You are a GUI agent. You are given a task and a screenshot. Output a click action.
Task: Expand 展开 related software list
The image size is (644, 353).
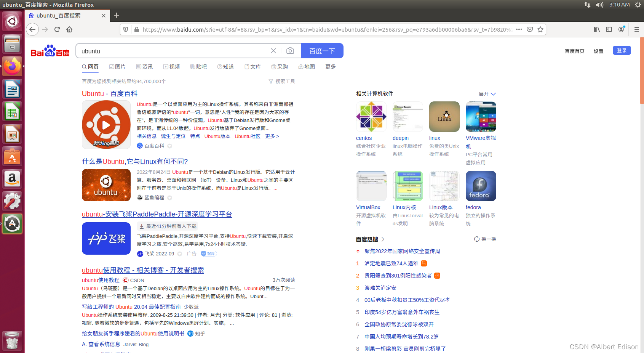pos(487,94)
